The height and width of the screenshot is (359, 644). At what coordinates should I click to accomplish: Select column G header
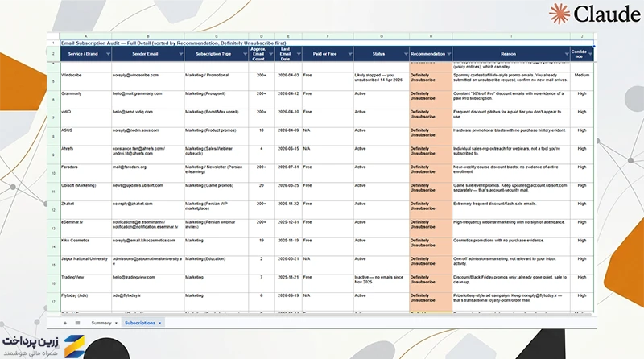point(381,36)
